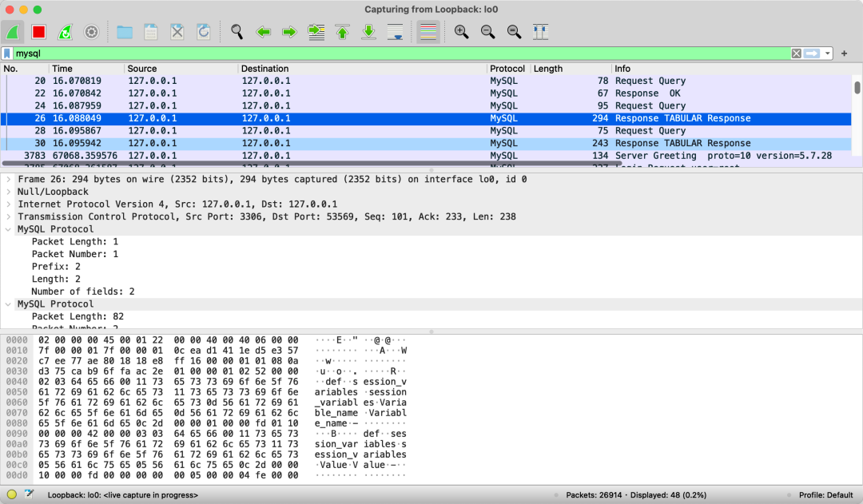Jump to the first packet

[x=342, y=32]
